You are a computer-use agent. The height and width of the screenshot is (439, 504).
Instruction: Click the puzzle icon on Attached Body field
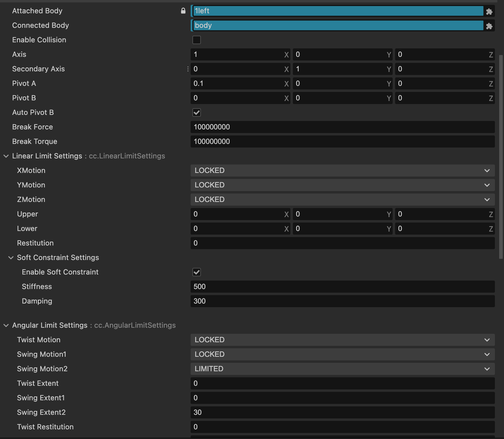click(x=489, y=11)
